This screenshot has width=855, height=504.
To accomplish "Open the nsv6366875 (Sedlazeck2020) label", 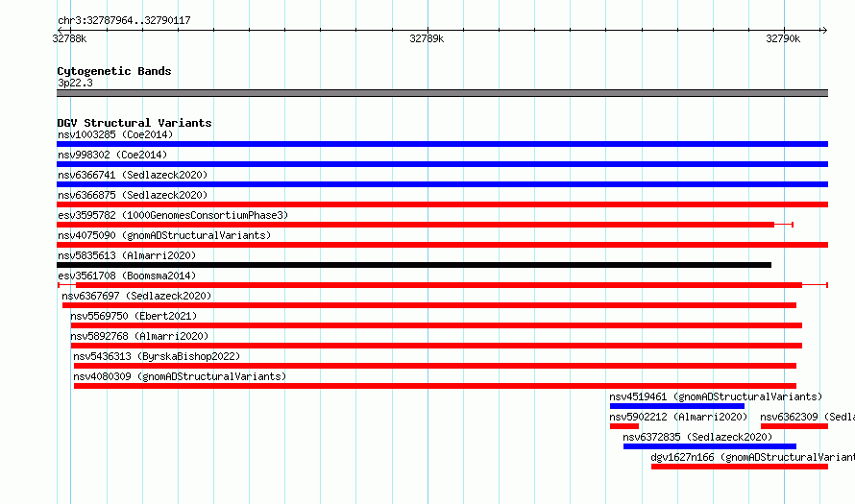I will pyautogui.click(x=133, y=195).
